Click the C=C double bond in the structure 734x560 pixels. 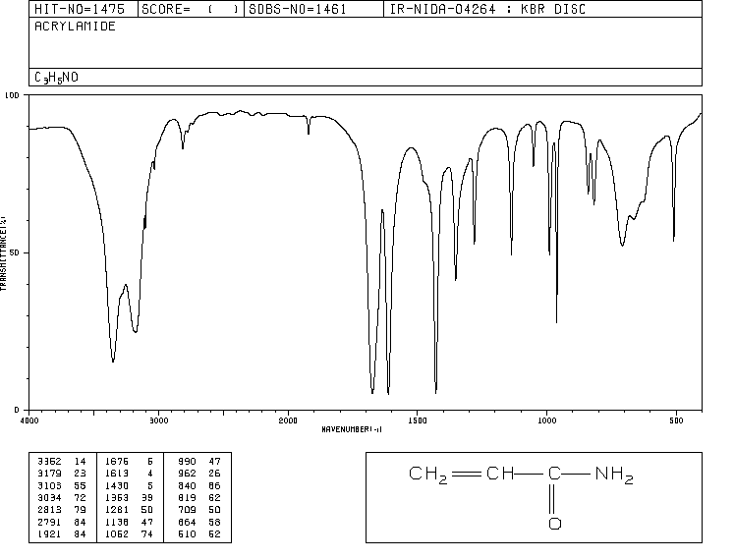point(467,474)
